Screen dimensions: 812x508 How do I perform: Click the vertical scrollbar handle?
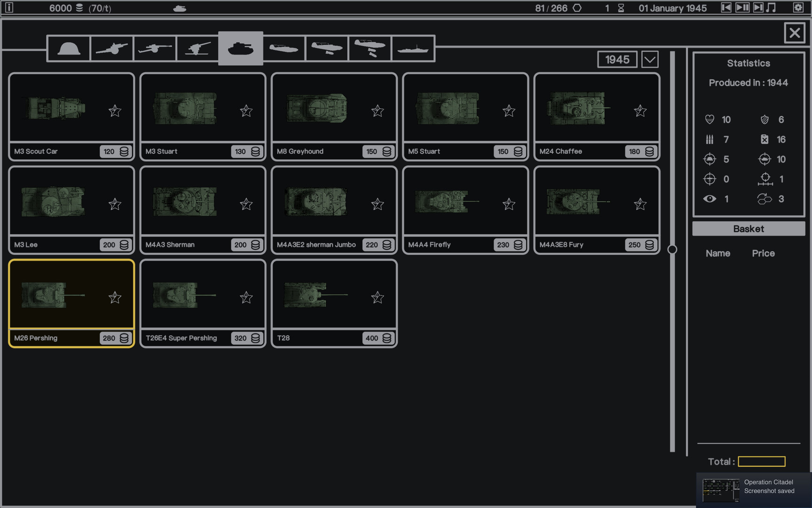[672, 249]
